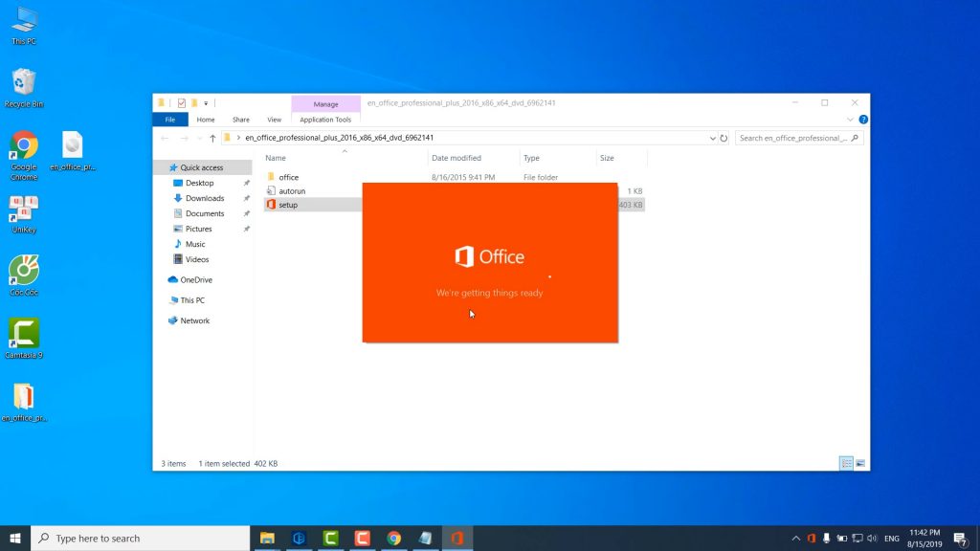Select the autorun file
The image size is (980, 551).
point(292,191)
